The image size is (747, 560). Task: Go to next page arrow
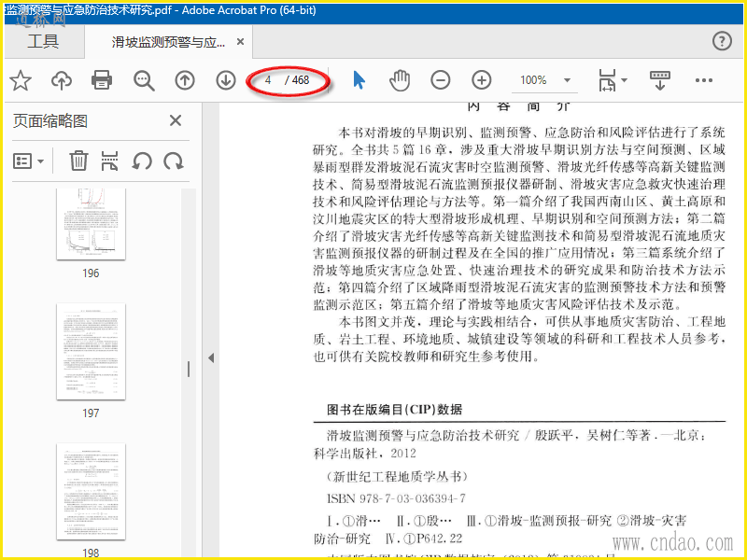pos(226,80)
